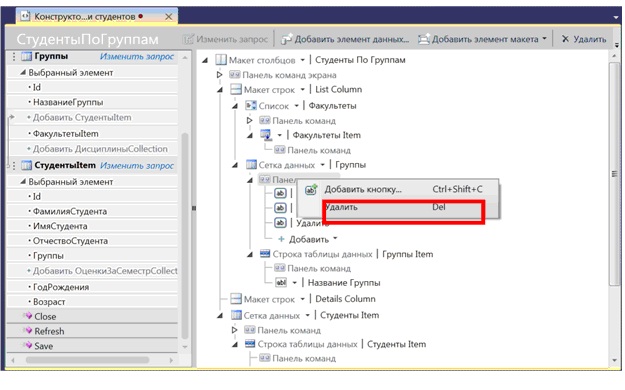Click the Макет столбцов layout icon

point(220,60)
